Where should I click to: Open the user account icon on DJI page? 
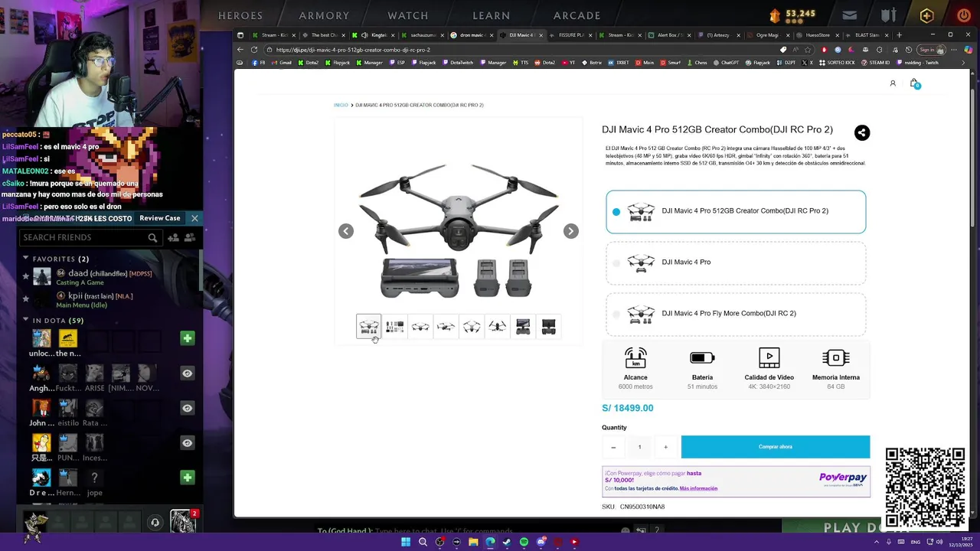[x=893, y=83]
